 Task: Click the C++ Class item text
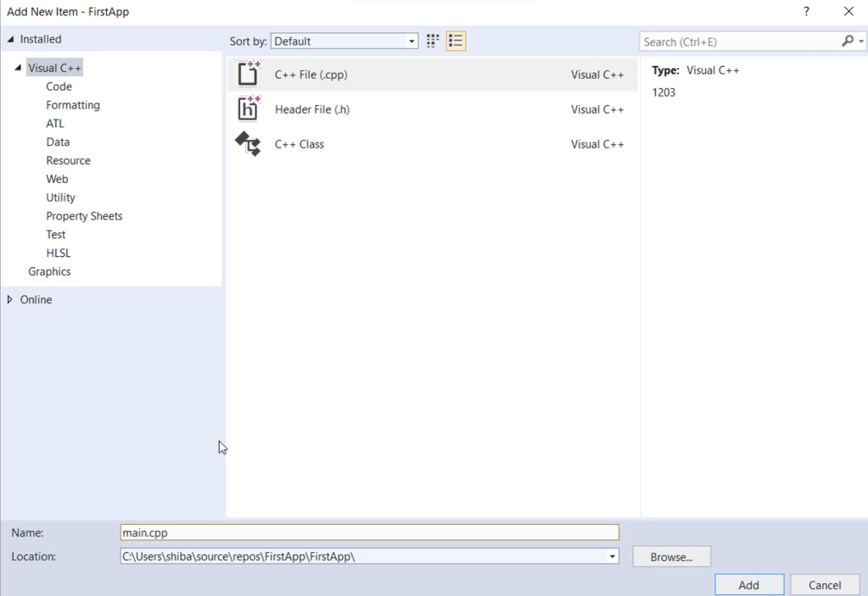point(300,144)
